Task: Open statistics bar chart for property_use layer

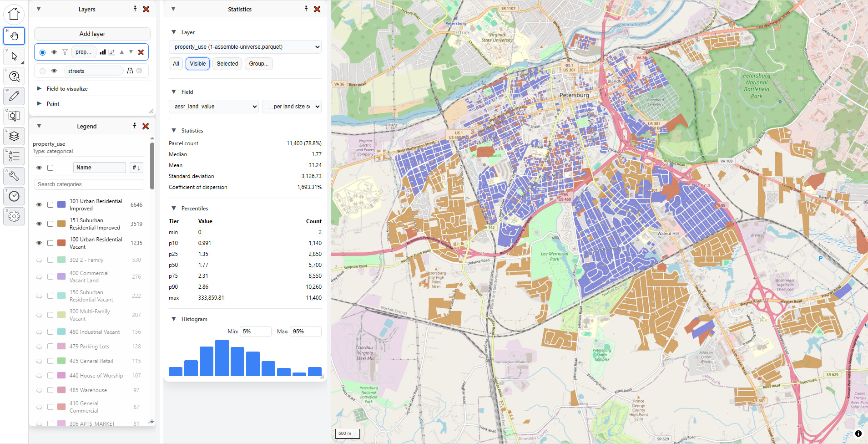Action: [x=103, y=52]
